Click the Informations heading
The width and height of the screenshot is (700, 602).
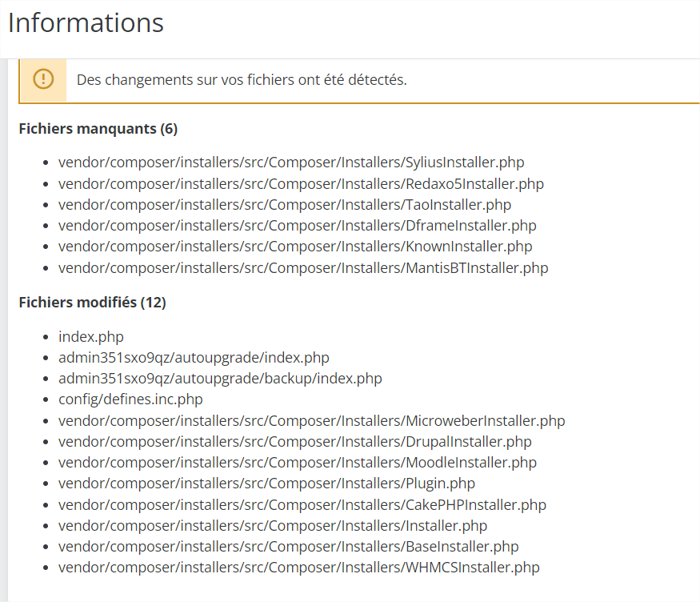pyautogui.click(x=86, y=22)
